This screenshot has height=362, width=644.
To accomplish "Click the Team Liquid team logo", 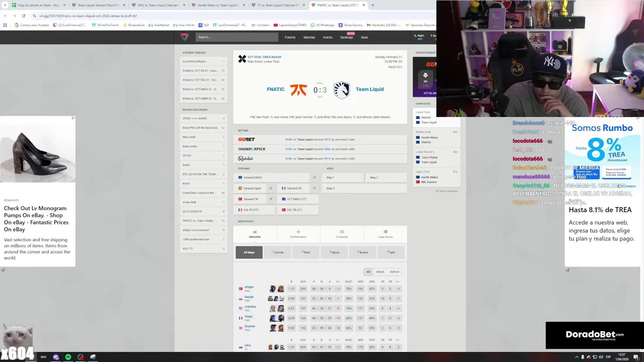I will pos(341,89).
